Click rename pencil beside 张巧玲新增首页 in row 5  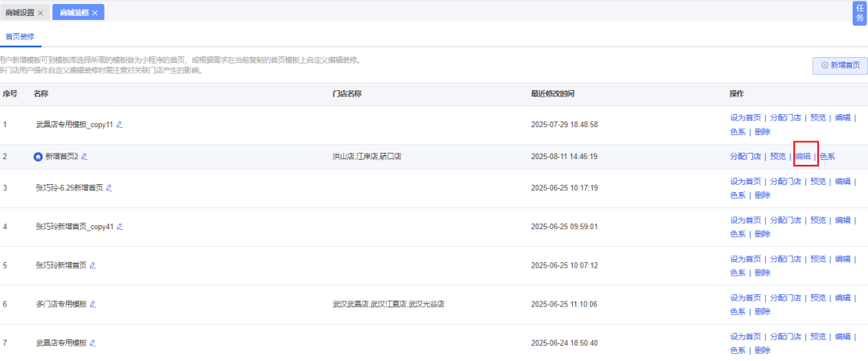(x=92, y=265)
